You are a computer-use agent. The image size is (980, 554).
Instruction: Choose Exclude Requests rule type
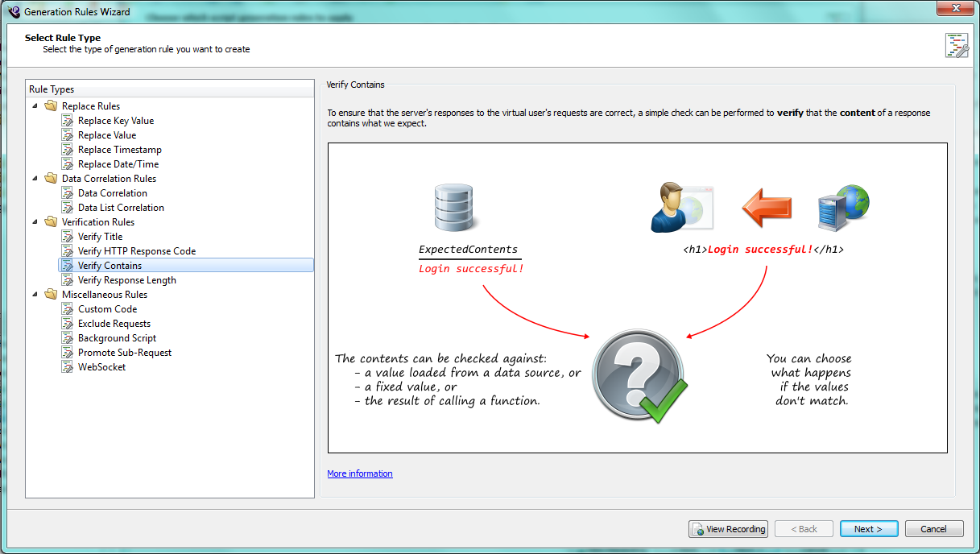114,324
